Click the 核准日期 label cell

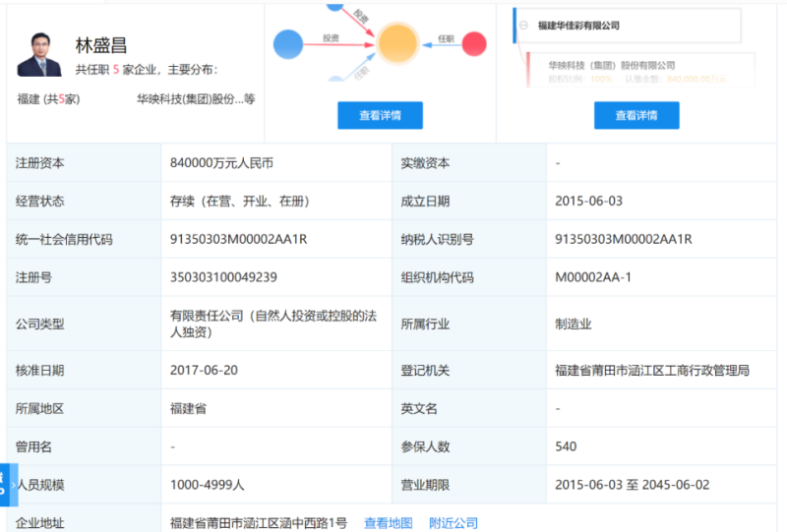pyautogui.click(x=84, y=370)
